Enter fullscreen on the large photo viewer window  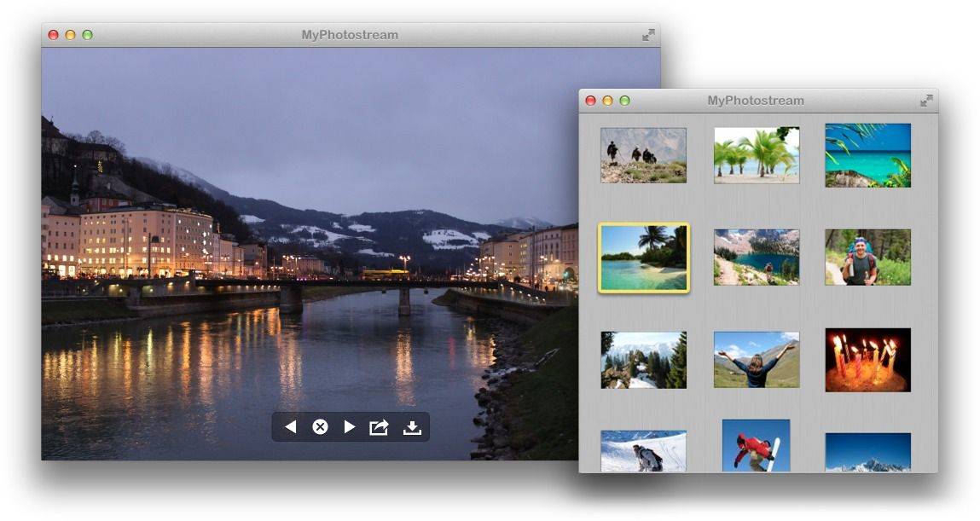[648, 35]
